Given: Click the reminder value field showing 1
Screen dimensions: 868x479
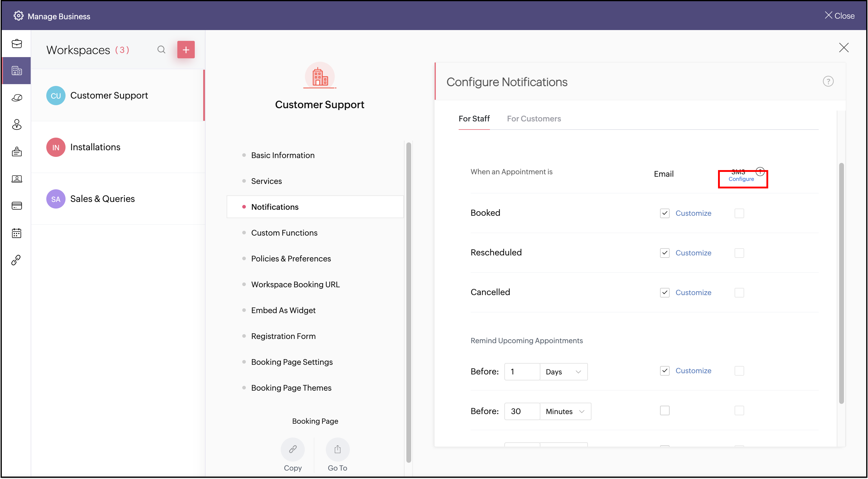Looking at the screenshot, I should coord(521,372).
